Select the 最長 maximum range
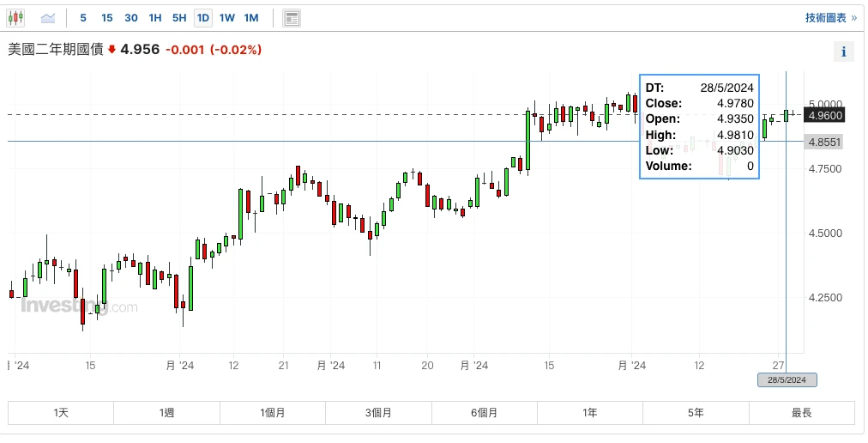Screen dimensions: 868x443 [801, 413]
